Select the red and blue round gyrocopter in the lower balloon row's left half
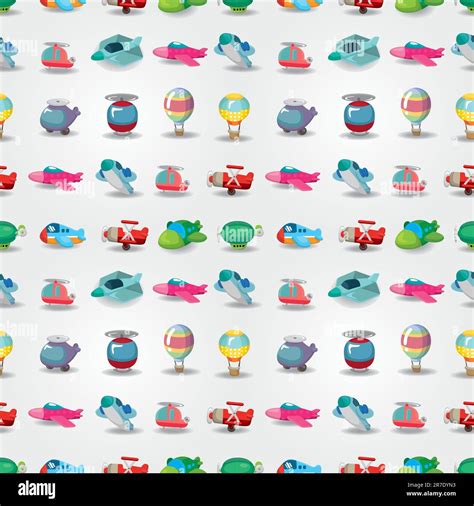 pos(122,350)
